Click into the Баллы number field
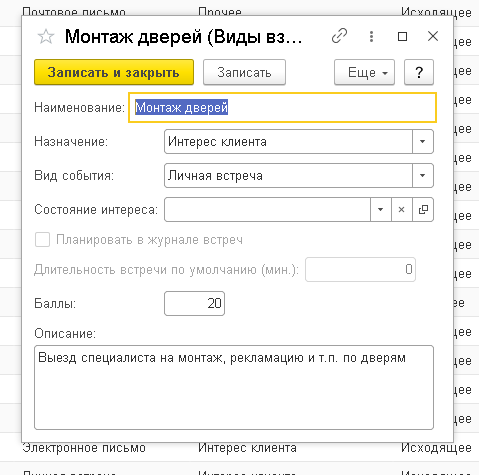 pos(194,303)
